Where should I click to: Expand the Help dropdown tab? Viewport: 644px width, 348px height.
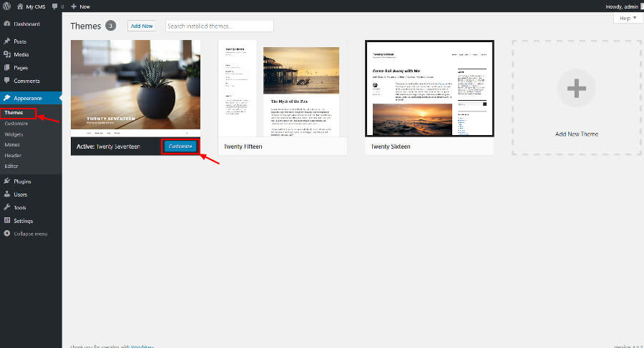coord(628,18)
